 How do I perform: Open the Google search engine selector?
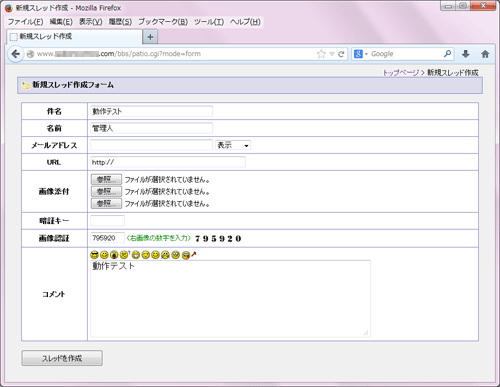tap(360, 54)
